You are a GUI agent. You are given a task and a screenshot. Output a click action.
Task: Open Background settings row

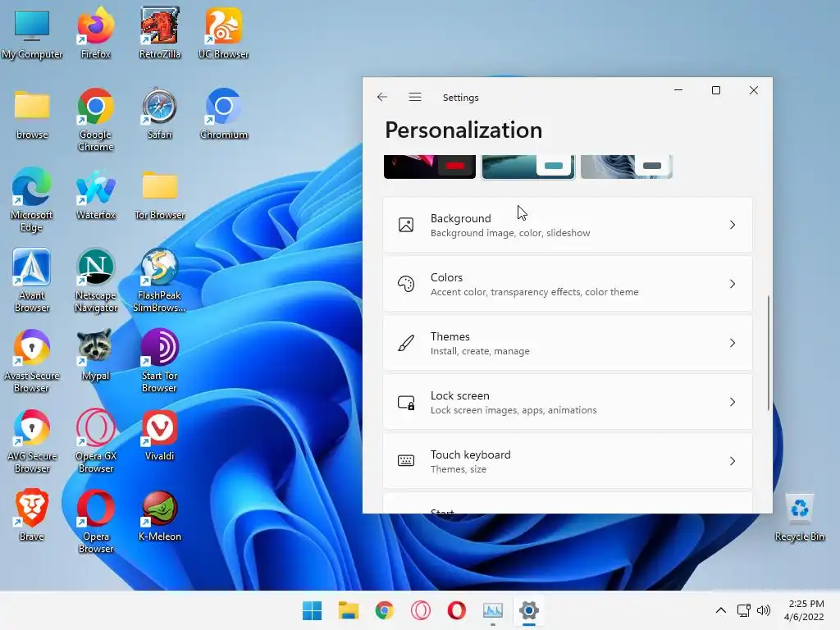568,225
